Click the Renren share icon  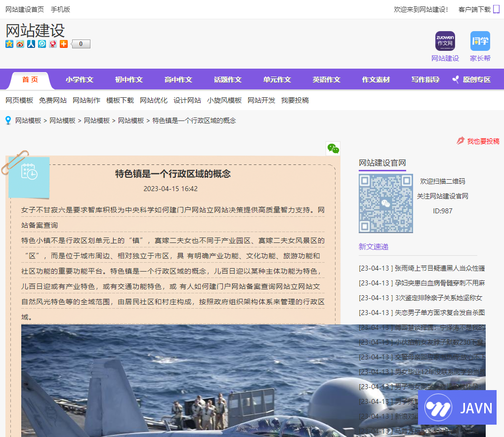point(31,44)
